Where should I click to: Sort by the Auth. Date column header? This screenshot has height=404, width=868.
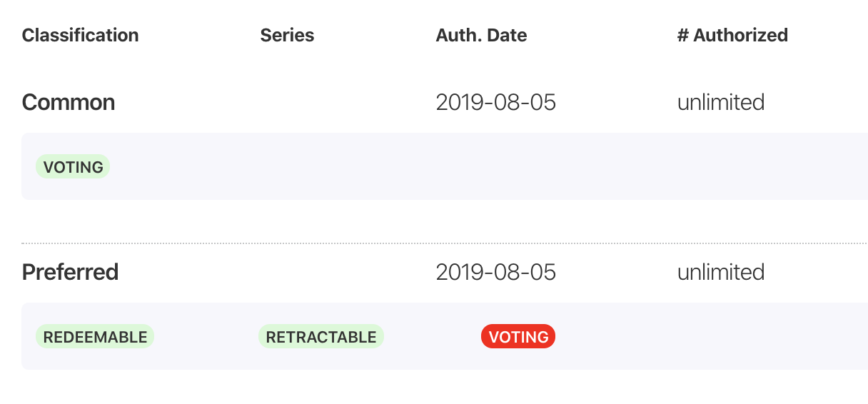click(x=481, y=35)
